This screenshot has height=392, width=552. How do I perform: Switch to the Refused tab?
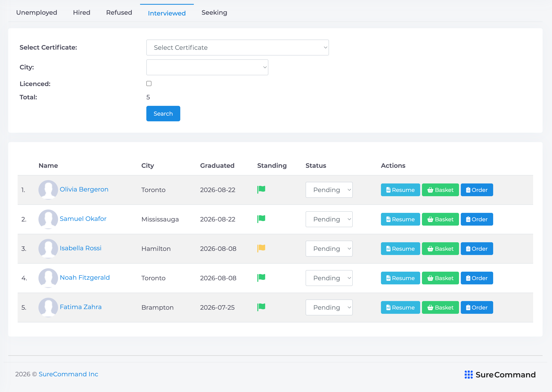point(119,13)
